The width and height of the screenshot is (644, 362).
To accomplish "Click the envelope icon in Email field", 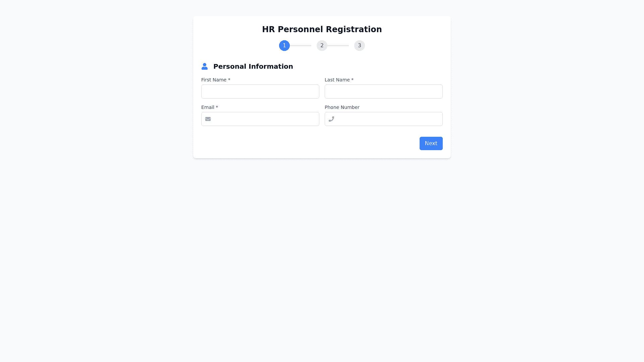I will 208,119.
